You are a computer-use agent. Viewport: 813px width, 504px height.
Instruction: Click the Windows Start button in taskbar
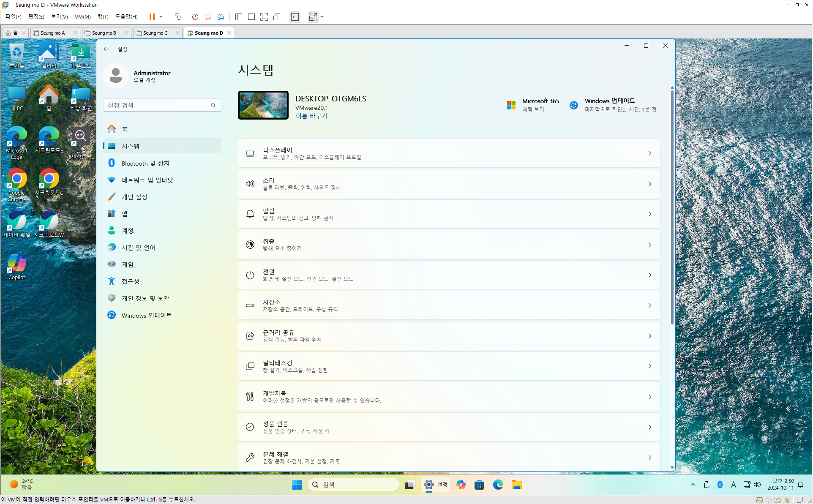[297, 485]
